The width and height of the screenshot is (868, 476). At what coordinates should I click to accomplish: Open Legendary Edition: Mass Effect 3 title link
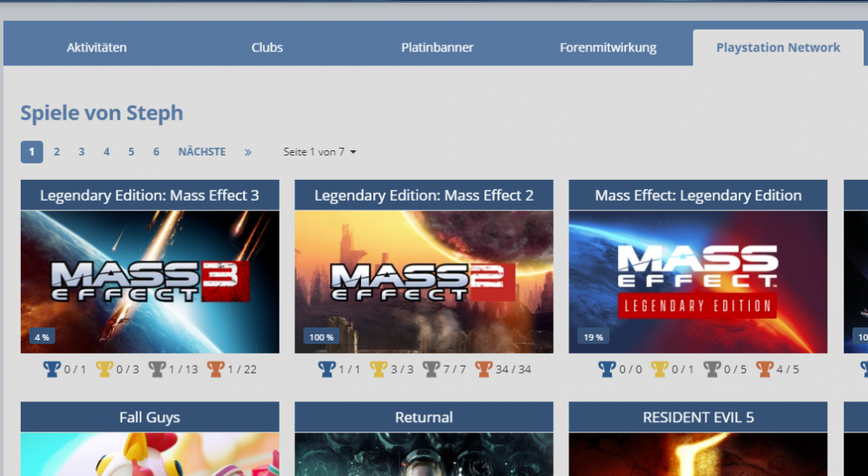coord(149,195)
